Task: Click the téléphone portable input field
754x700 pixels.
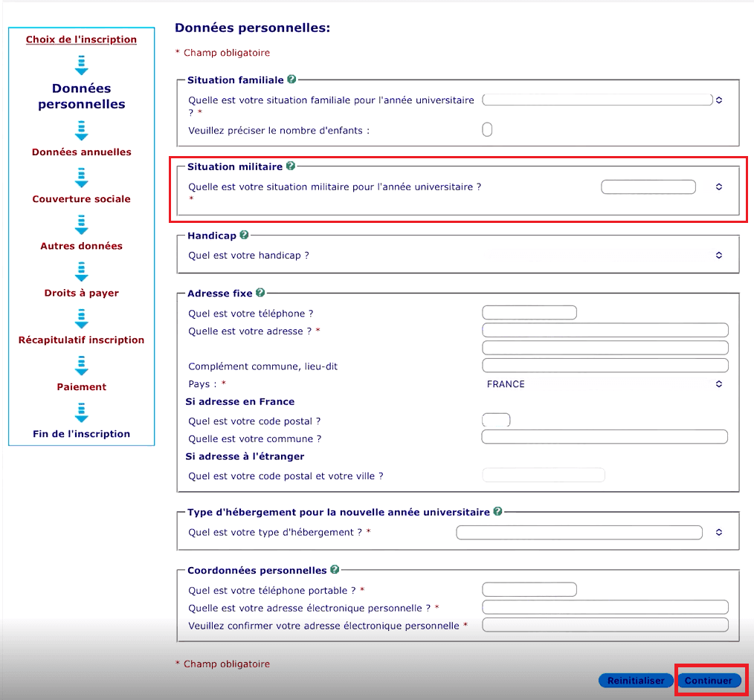Action: [529, 590]
